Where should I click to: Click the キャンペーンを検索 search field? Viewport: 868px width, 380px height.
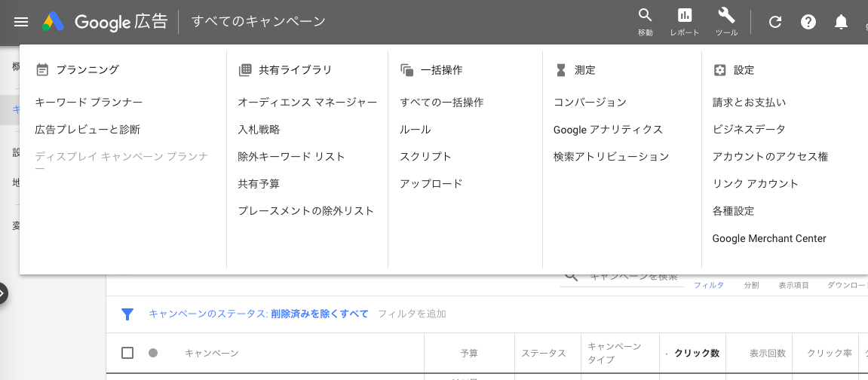[x=633, y=277]
